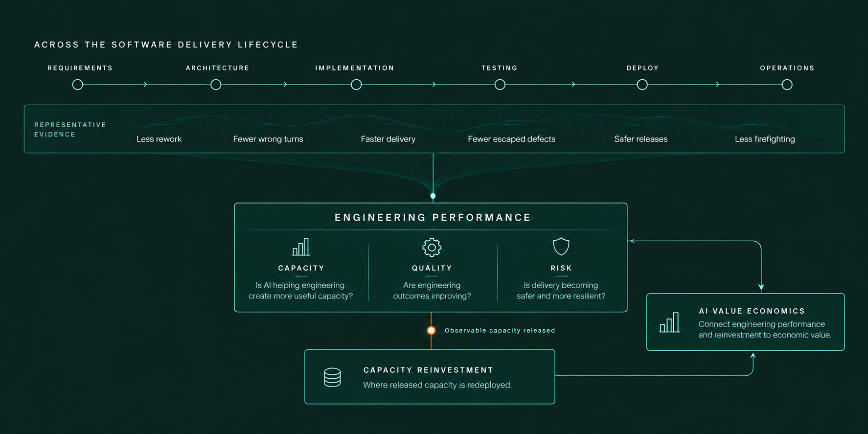The height and width of the screenshot is (434, 868).
Task: Click chevron arrow between Testing and Deploy
Action: tap(573, 85)
